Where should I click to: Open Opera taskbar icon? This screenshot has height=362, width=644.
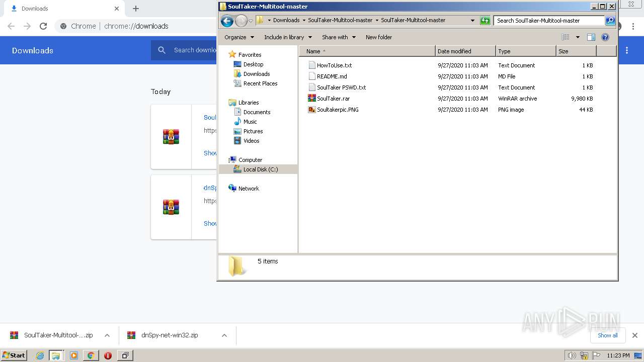tap(108, 355)
